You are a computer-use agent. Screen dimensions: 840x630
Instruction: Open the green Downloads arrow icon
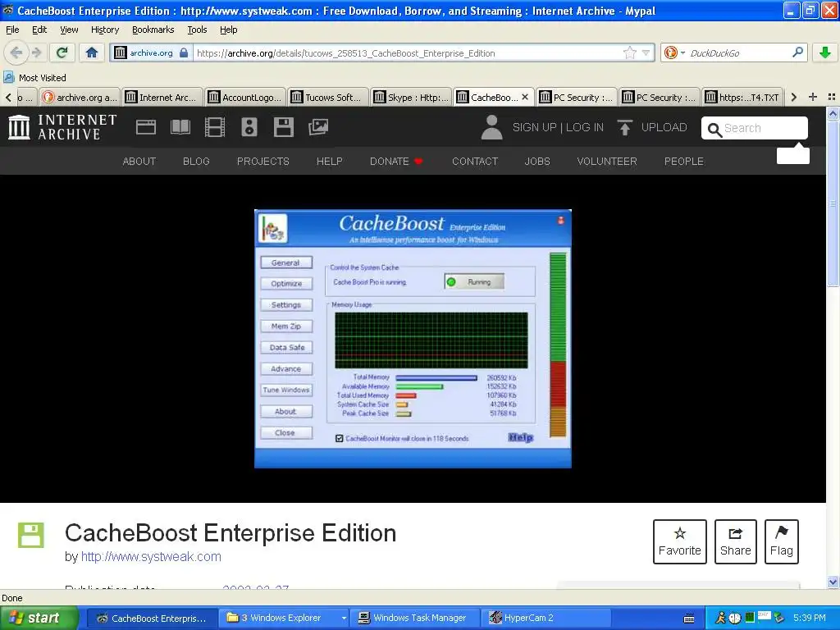click(x=825, y=52)
